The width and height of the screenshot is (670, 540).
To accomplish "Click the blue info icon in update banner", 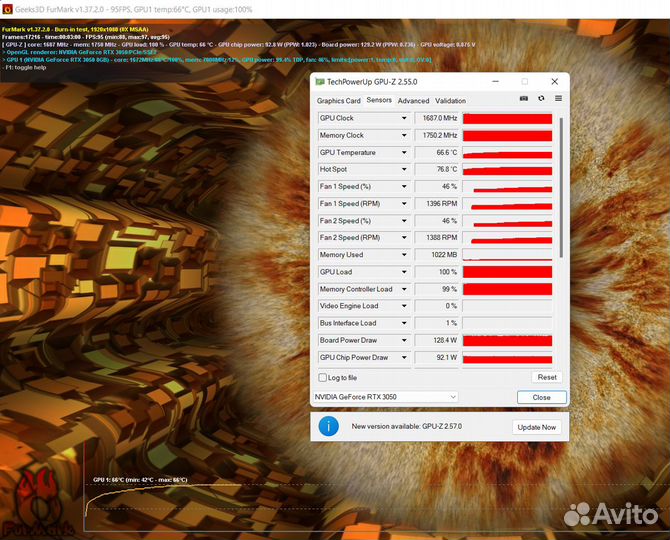I will [329, 426].
